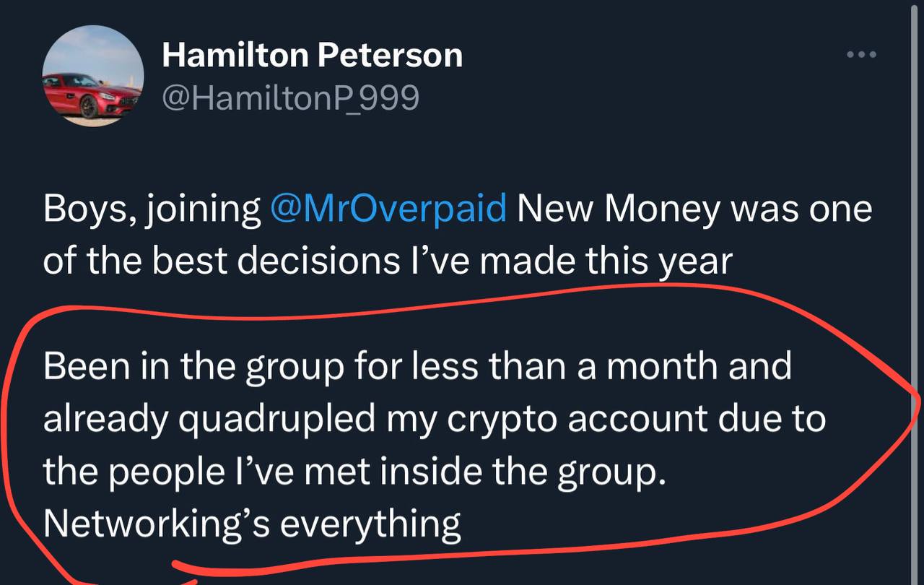Screen dimensions: 924x585
Task: Open the @MrOverpaid mention link
Action: pyautogui.click(x=388, y=209)
